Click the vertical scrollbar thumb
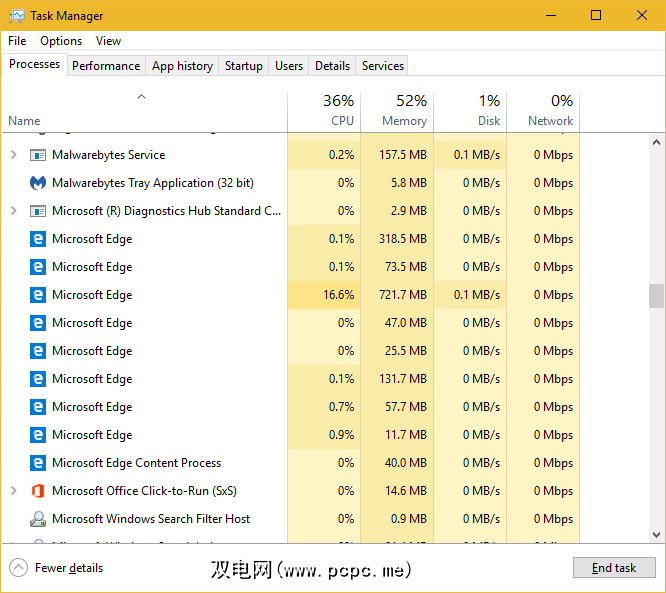The image size is (666, 593). [656, 296]
